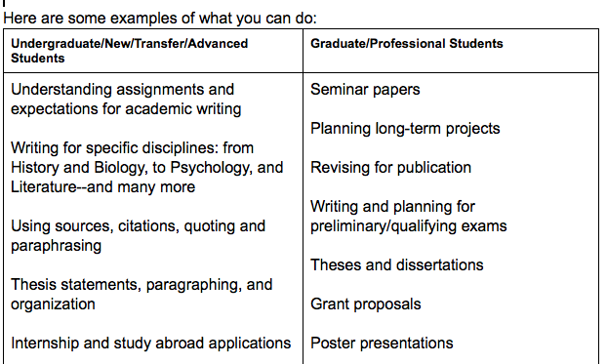The height and width of the screenshot is (364, 607).
Task: Click 'Internship and study abroad applications' entry
Action: 151,344
